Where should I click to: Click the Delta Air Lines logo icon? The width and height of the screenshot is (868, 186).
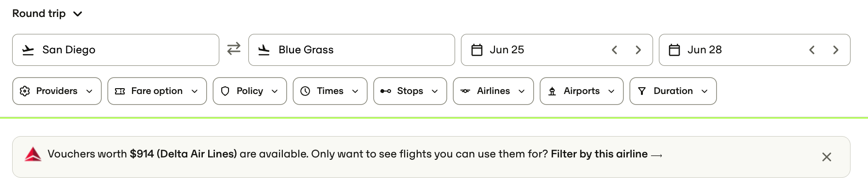[33, 154]
